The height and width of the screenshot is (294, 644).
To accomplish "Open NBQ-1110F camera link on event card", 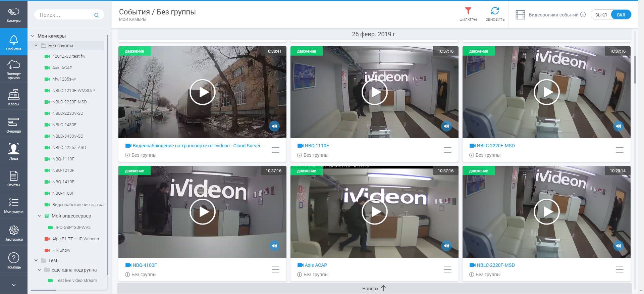I will pos(317,146).
